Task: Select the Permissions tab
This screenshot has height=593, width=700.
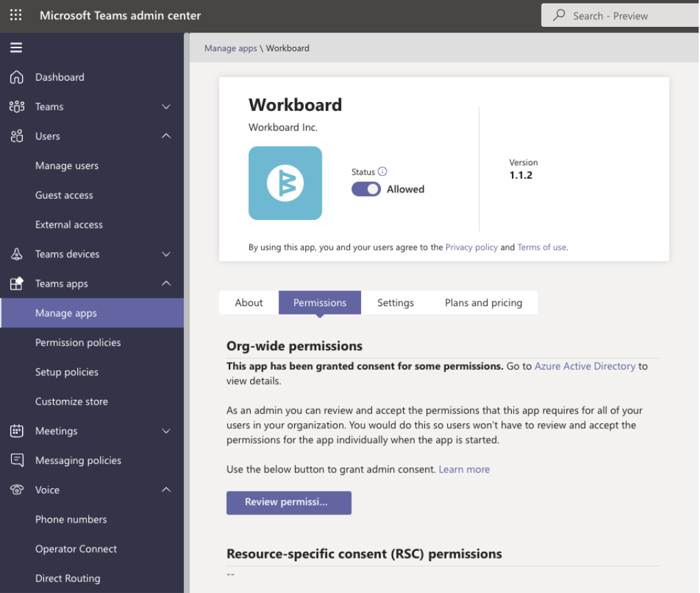Action: (320, 303)
